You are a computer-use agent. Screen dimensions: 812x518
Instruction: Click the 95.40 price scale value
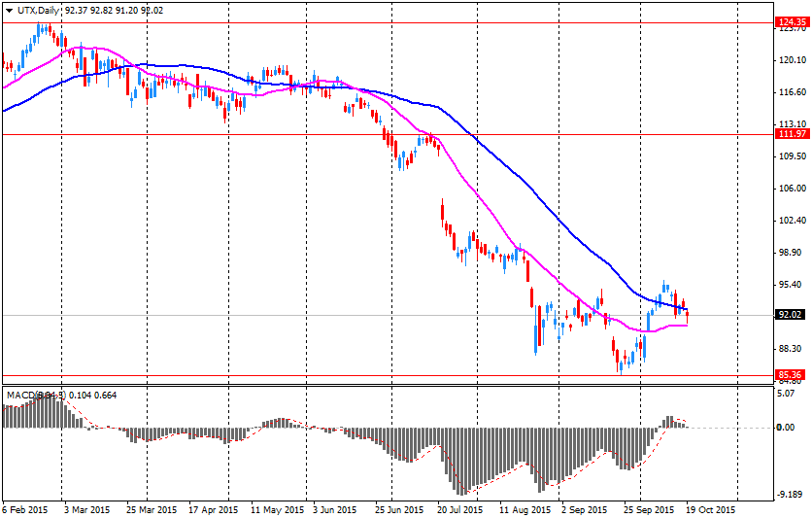(791, 285)
